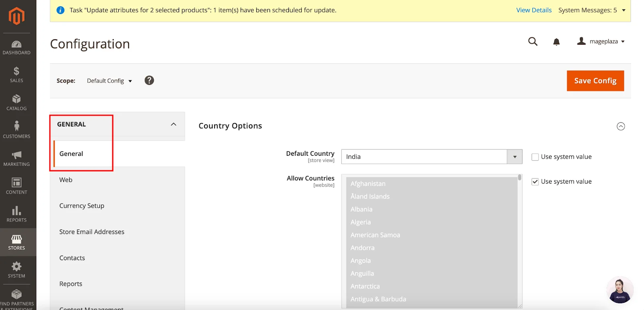
Task: Select American Samoa in the list
Action: pyautogui.click(x=431, y=235)
